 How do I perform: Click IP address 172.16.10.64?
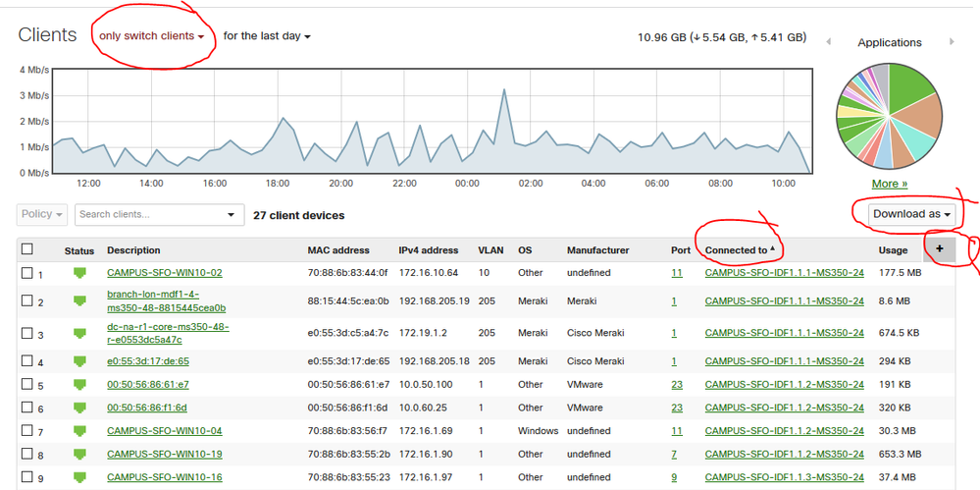pyautogui.click(x=428, y=273)
